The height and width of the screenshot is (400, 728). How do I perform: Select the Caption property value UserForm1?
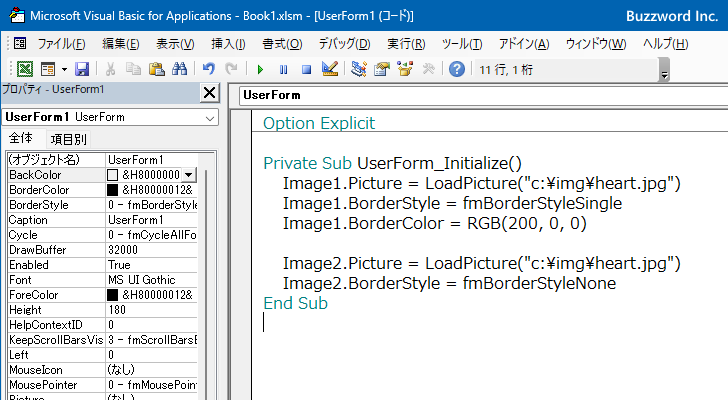tap(152, 219)
